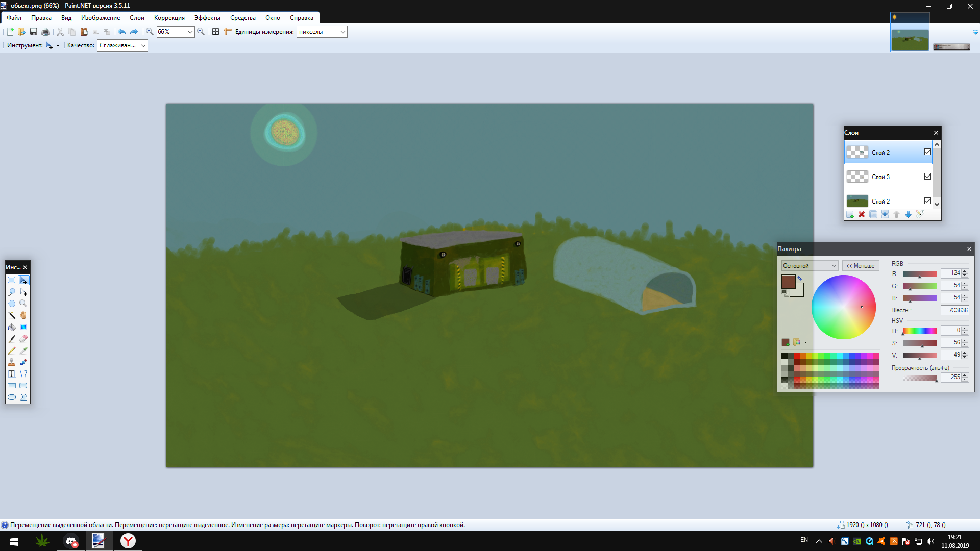The height and width of the screenshot is (551, 980).
Task: Select the Recolor tool
Action: [23, 362]
